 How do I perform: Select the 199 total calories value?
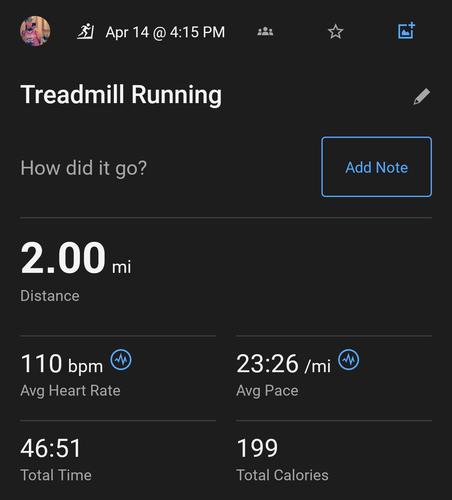pos(257,448)
